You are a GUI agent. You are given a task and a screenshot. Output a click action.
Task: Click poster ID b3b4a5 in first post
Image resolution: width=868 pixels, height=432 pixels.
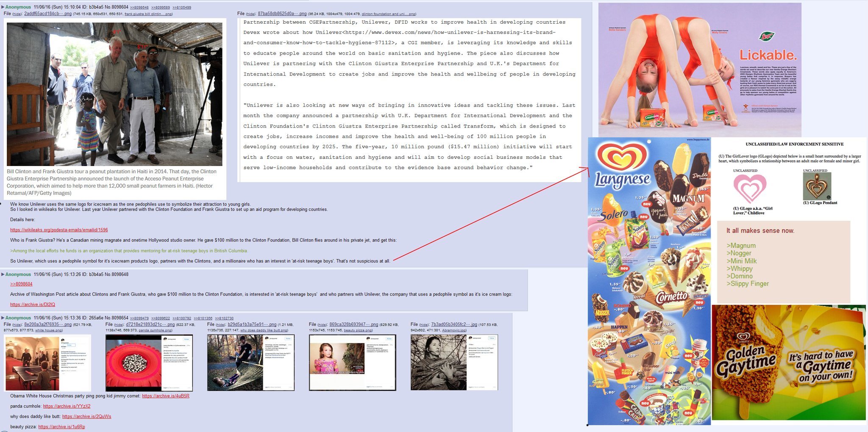[x=97, y=7]
